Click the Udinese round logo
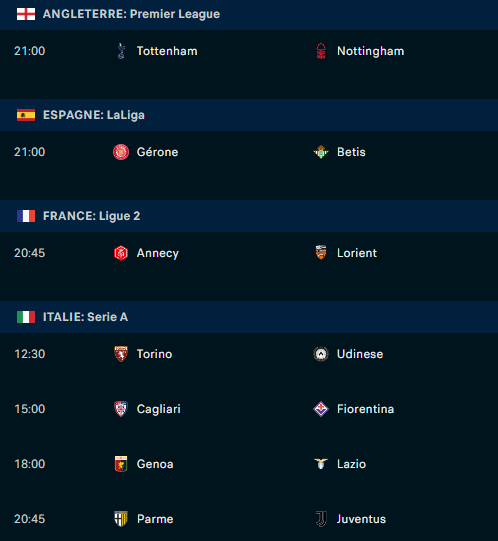This screenshot has height=541, width=498. [321, 354]
